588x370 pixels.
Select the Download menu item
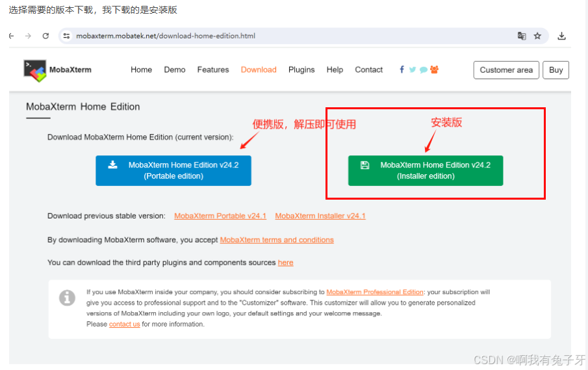(259, 70)
